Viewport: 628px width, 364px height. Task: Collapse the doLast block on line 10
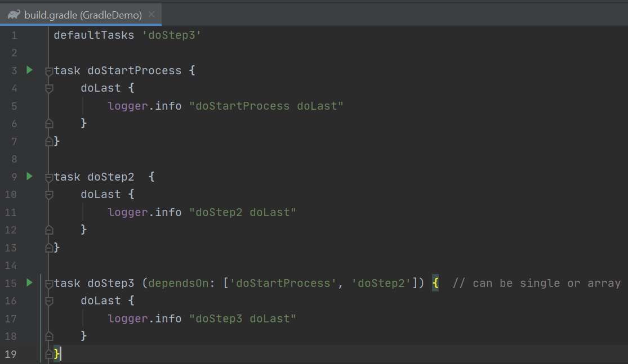tap(49, 195)
